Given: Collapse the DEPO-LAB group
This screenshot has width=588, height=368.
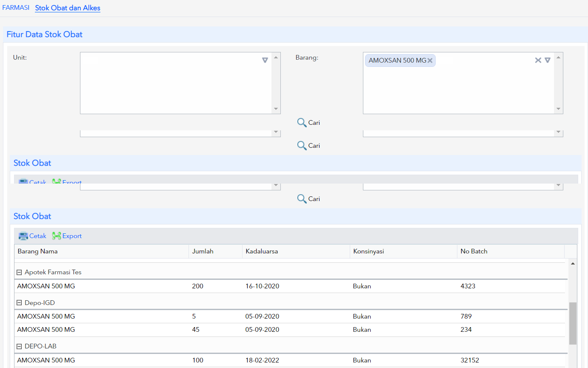Looking at the screenshot, I should pos(19,346).
